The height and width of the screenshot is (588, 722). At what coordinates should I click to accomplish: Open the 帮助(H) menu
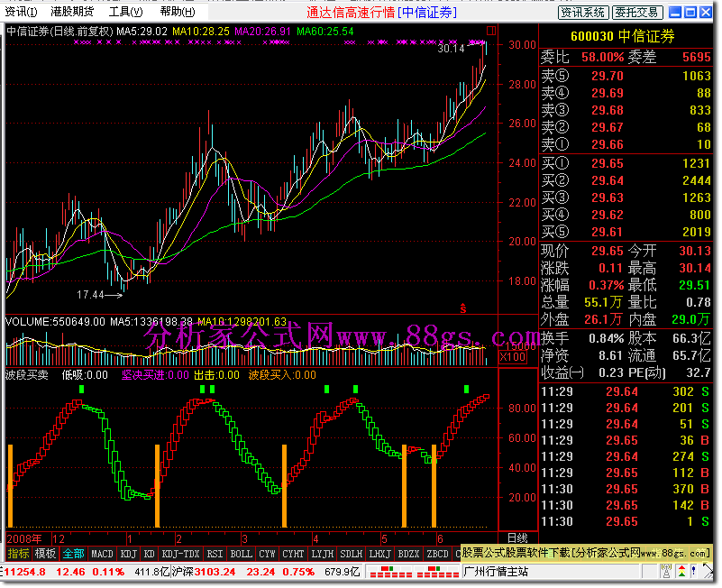(178, 12)
